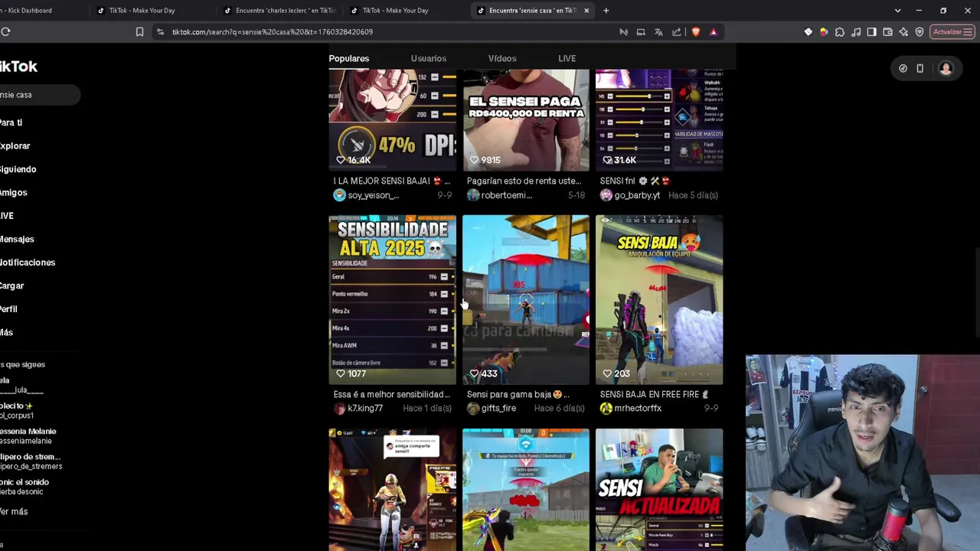Open the music note playlist icon

[x=856, y=31]
